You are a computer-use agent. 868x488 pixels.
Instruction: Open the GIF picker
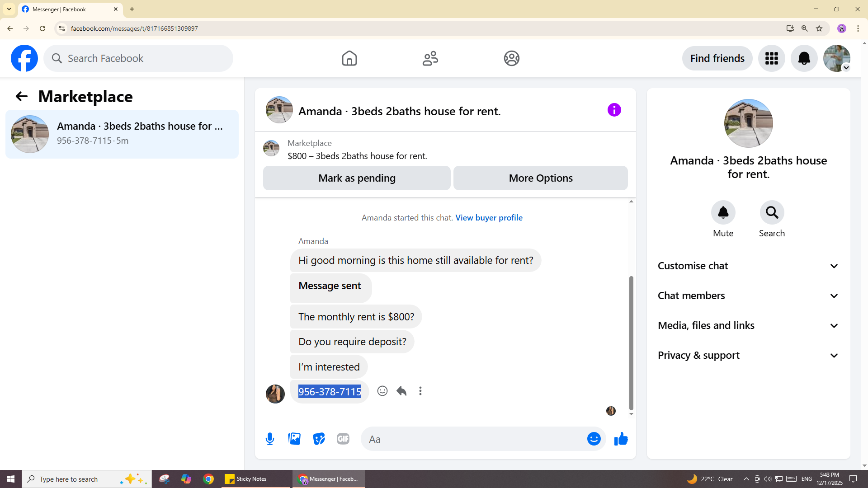[x=343, y=439]
